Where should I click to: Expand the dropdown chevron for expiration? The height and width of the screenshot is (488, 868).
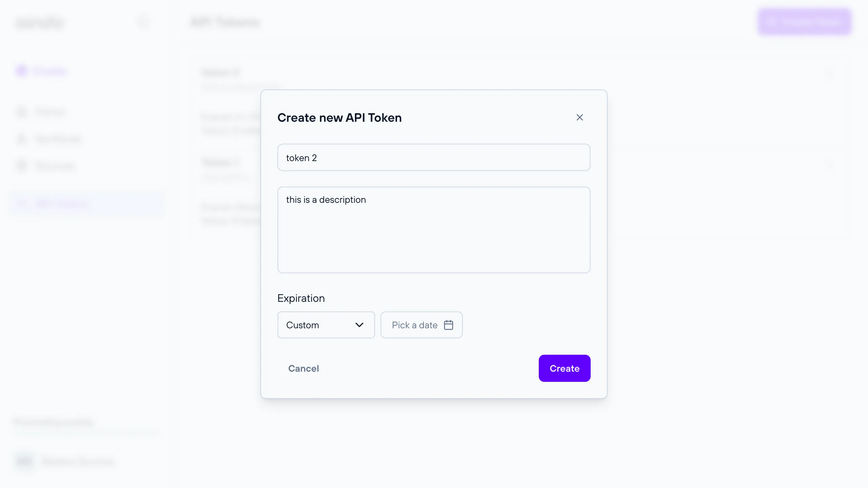[x=359, y=325]
